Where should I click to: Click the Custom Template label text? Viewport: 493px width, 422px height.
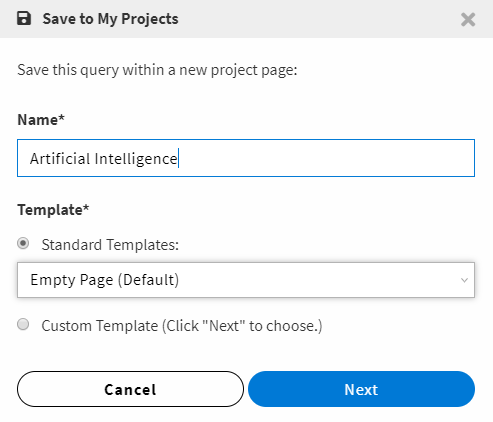click(182, 326)
